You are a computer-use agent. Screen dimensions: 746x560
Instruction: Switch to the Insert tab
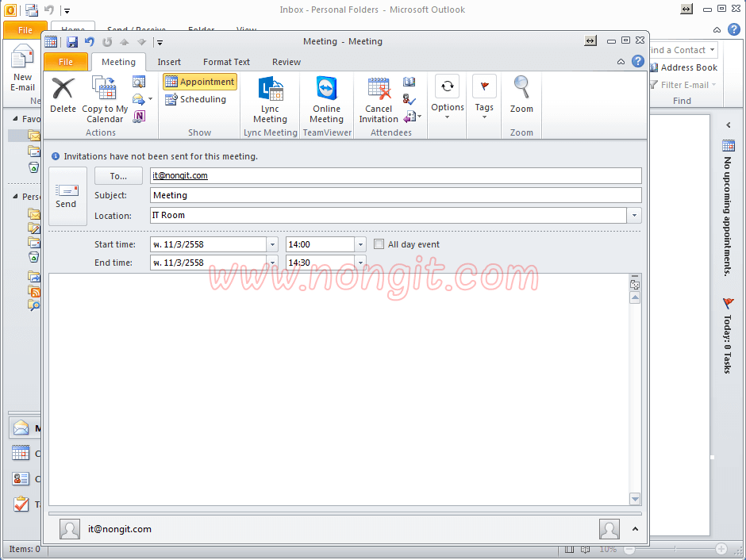(169, 62)
